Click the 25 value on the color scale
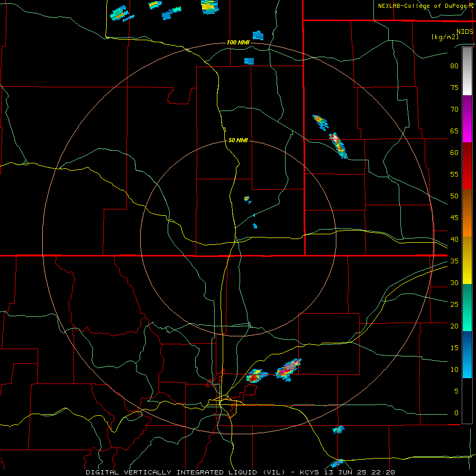 pyautogui.click(x=454, y=305)
